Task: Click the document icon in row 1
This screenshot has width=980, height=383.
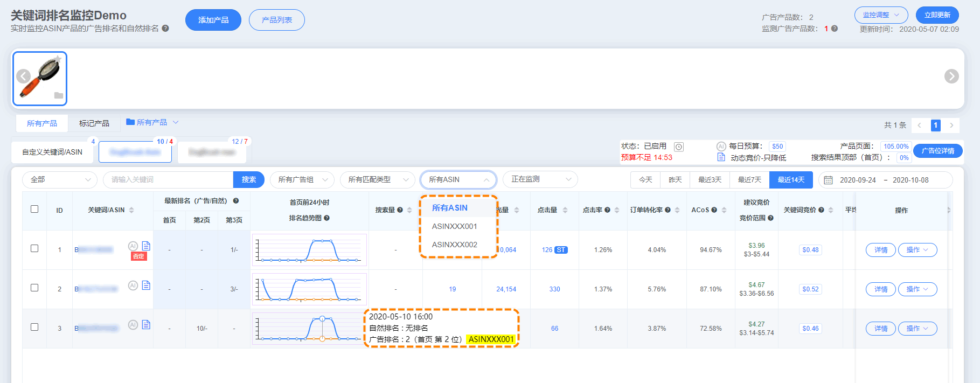Action: 146,246
